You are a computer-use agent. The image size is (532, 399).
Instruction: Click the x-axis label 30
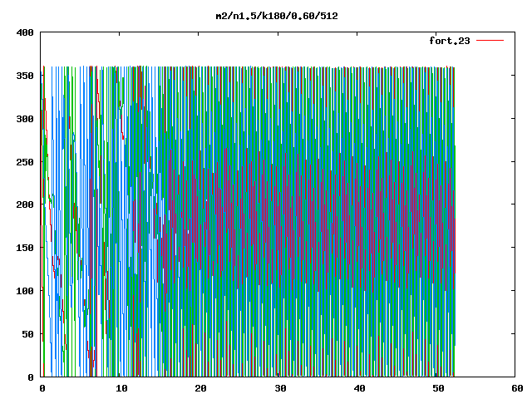280,388
